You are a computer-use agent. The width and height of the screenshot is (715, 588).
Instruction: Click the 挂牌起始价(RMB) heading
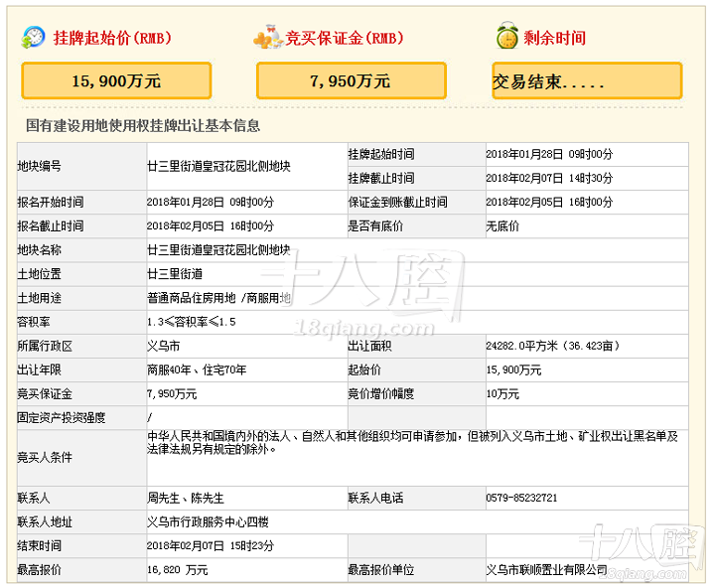(x=112, y=38)
